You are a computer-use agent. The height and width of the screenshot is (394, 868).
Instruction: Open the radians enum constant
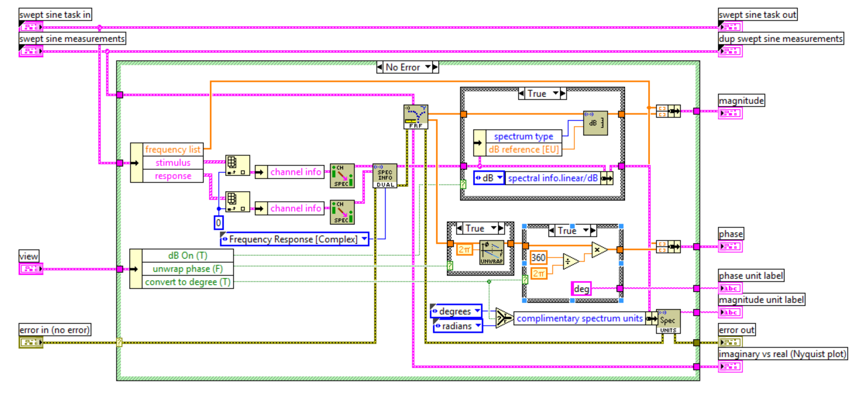(x=458, y=326)
